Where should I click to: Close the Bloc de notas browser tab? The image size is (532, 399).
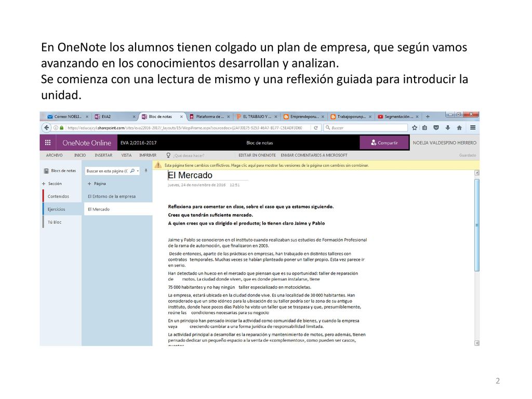(181, 116)
